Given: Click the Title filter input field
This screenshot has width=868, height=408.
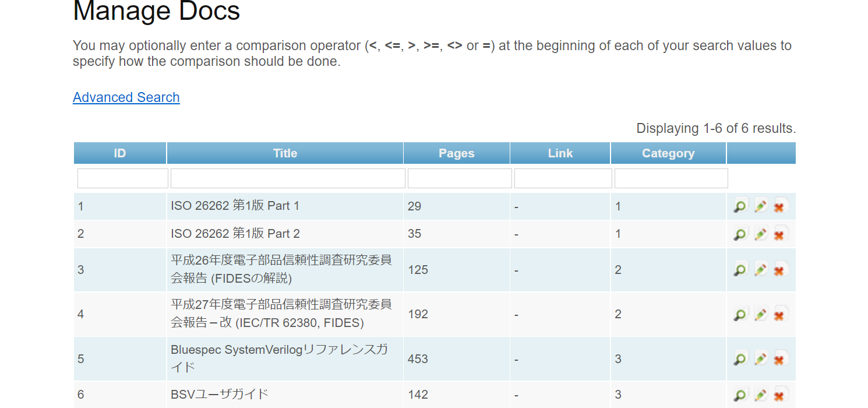Looking at the screenshot, I should tap(288, 178).
